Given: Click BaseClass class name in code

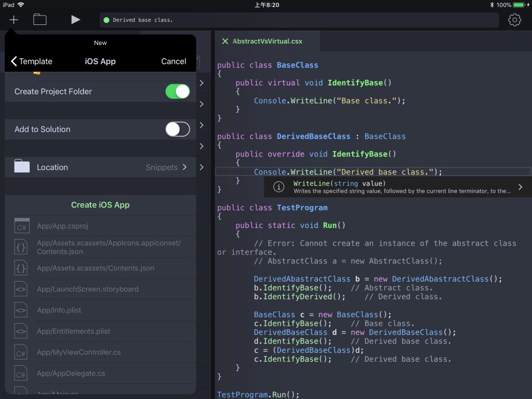Looking at the screenshot, I should pyautogui.click(x=297, y=65).
